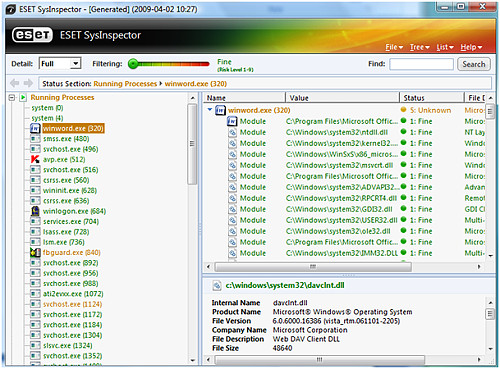Click the kernel32 module path value
Screen dimensions: 500x369
click(x=342, y=143)
